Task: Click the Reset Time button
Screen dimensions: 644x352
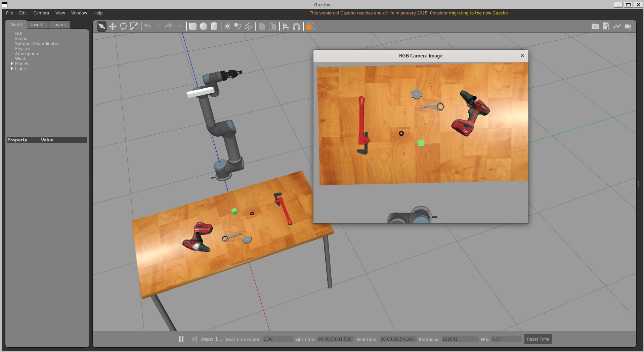Action: (x=538, y=339)
